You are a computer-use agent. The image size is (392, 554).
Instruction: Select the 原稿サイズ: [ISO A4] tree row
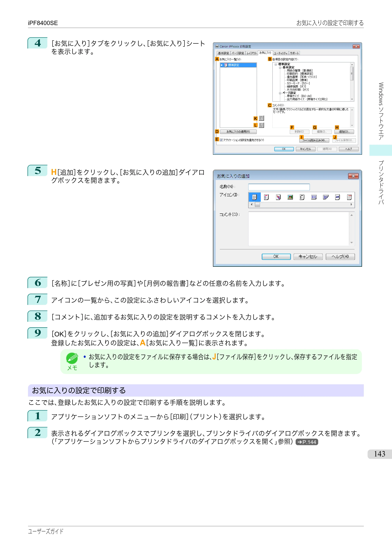point(299,96)
